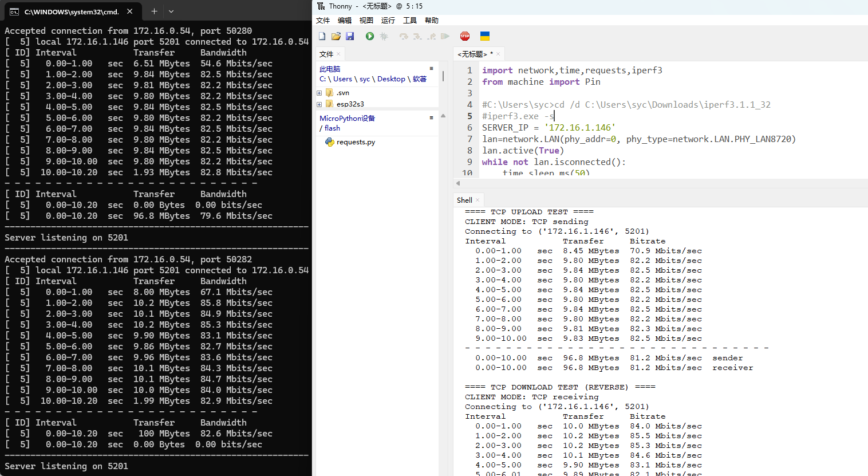This screenshot has width=868, height=476.
Task: Select requests.py on the device
Action: 356,142
